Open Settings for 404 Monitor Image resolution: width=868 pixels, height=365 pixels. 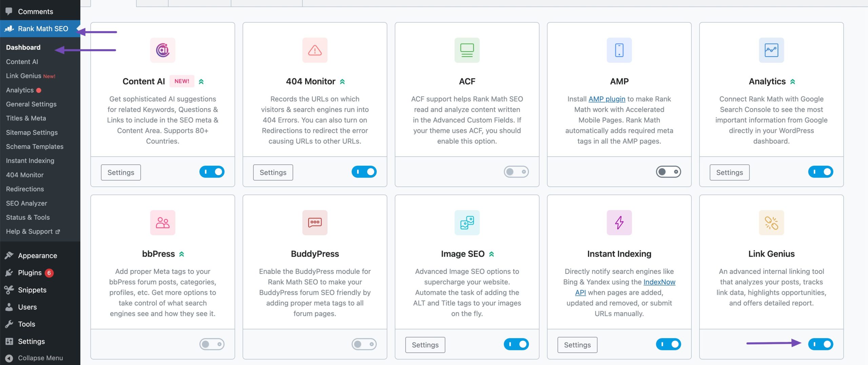tap(273, 172)
